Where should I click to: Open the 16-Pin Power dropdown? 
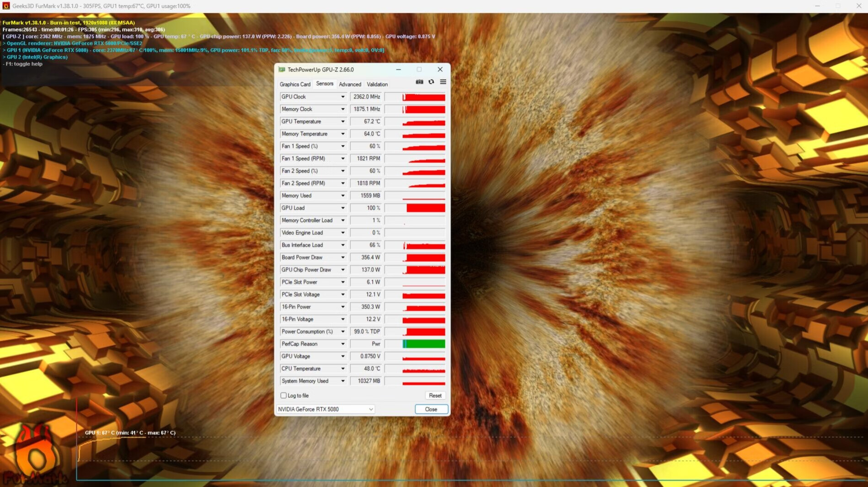[343, 307]
